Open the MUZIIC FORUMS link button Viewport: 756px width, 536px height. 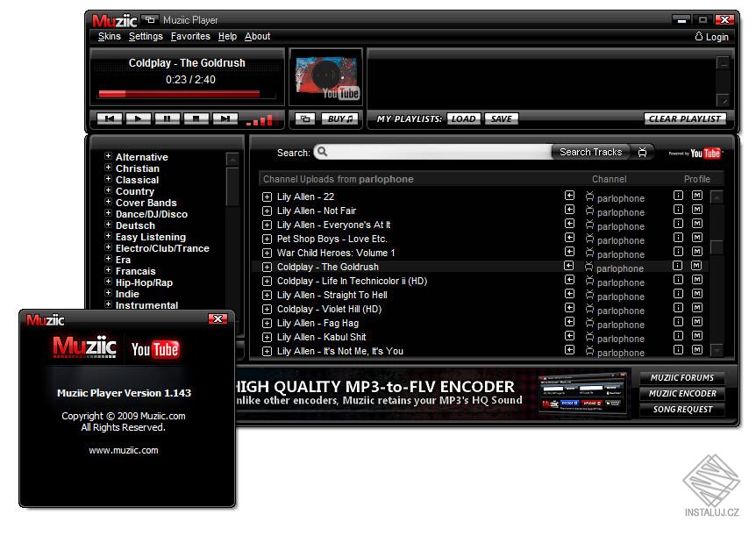(x=681, y=378)
